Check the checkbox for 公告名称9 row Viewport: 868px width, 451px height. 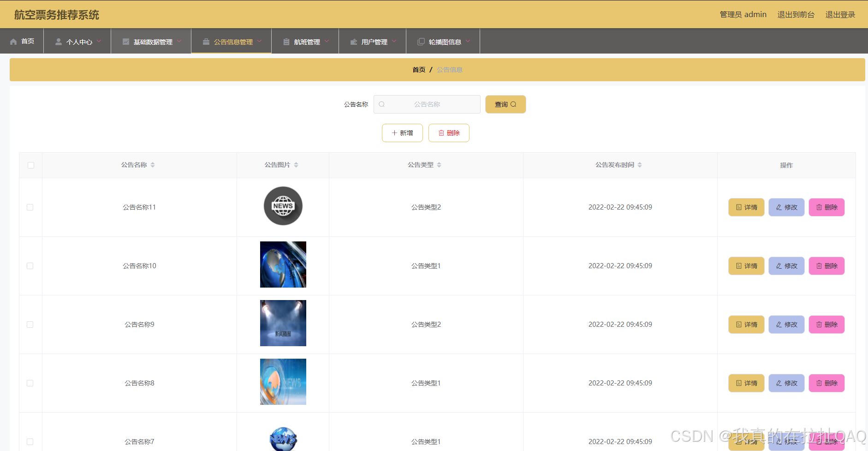(x=30, y=325)
